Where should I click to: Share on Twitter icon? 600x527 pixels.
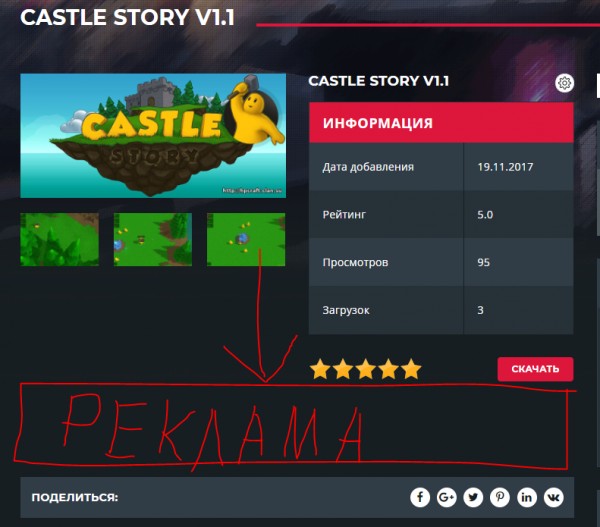473,497
